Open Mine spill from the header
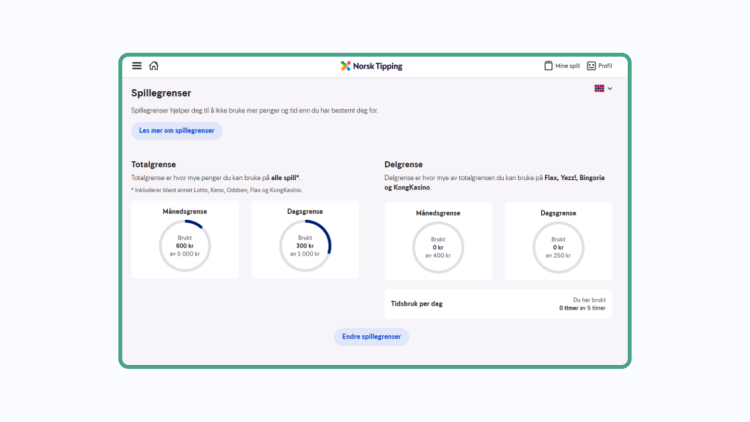The height and width of the screenshot is (422, 750). tap(562, 66)
